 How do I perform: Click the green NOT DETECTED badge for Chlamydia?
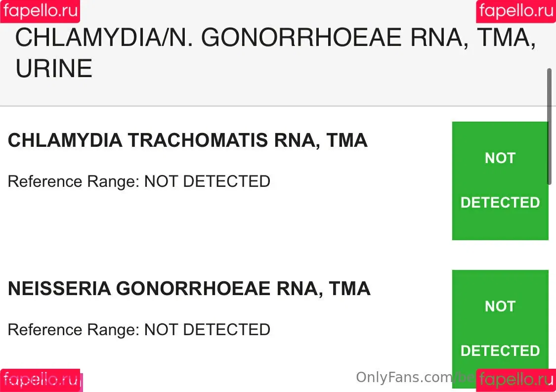click(500, 181)
